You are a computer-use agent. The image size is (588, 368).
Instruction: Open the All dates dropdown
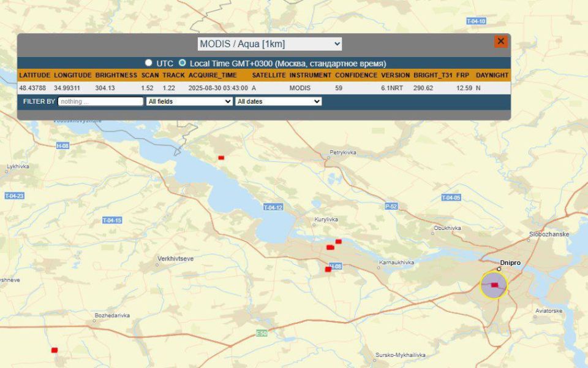point(278,101)
